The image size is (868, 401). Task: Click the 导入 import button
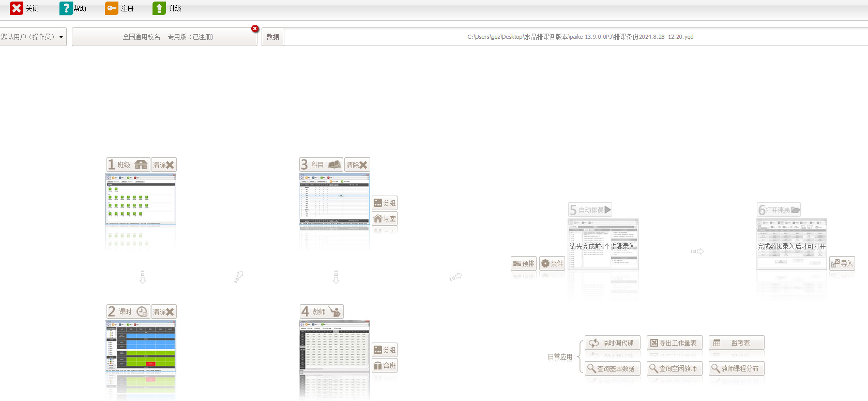[842, 263]
